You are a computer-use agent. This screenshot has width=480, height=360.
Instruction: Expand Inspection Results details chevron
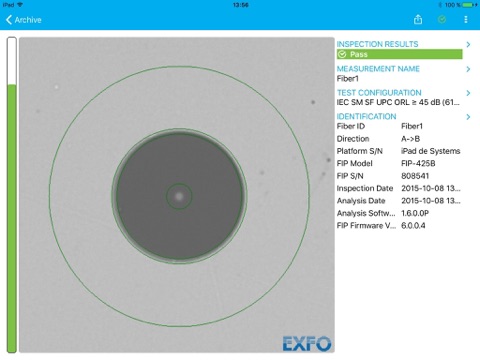(468, 44)
